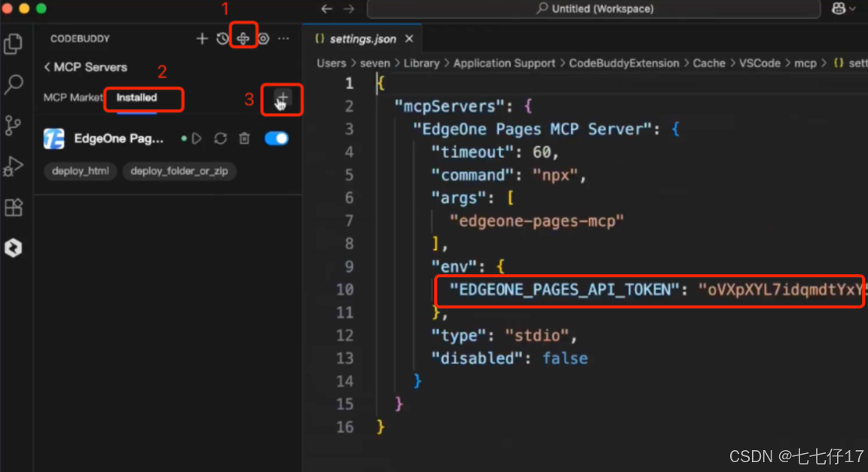The height and width of the screenshot is (472, 868).
Task: Refresh the EdgeOne Pages MCP server
Action: [220, 139]
